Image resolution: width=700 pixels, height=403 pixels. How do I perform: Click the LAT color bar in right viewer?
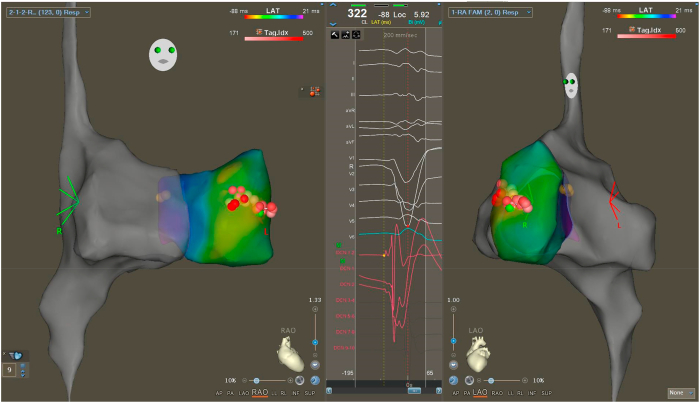pos(646,16)
